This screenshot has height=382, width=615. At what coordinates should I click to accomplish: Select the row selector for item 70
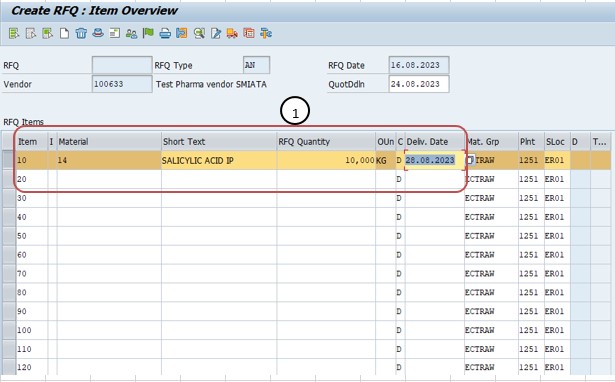pos(9,273)
